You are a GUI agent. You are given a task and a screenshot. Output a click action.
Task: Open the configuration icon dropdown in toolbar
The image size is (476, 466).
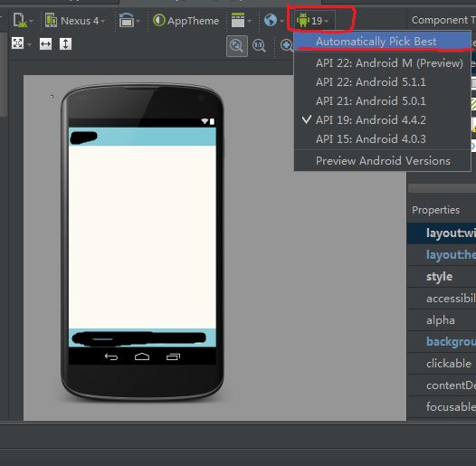coord(23,21)
